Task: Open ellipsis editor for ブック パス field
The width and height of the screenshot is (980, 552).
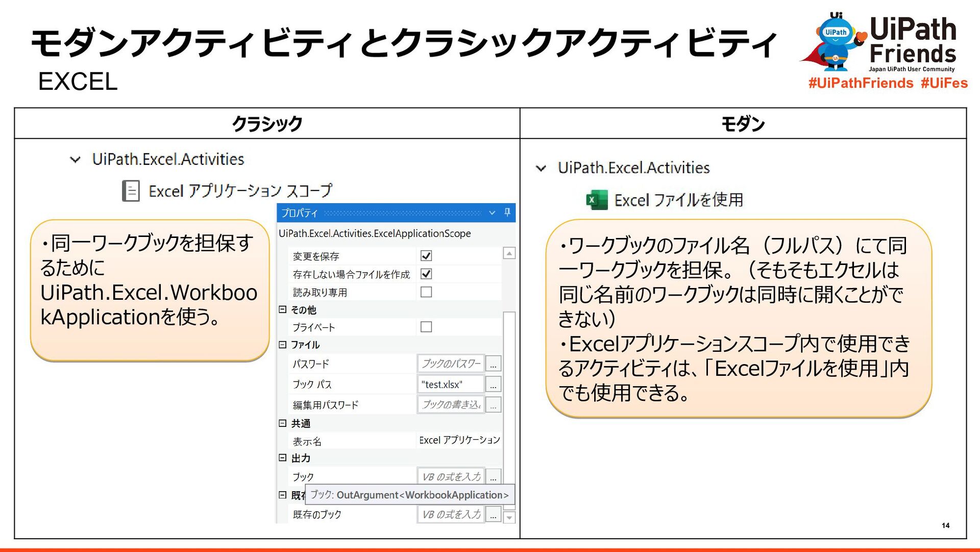Action: [x=493, y=384]
